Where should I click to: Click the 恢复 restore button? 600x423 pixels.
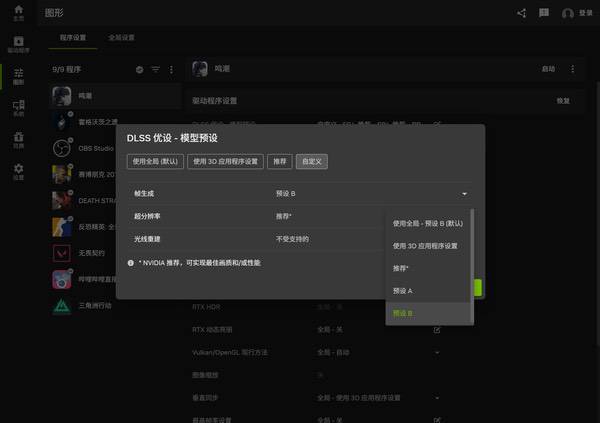tap(563, 101)
